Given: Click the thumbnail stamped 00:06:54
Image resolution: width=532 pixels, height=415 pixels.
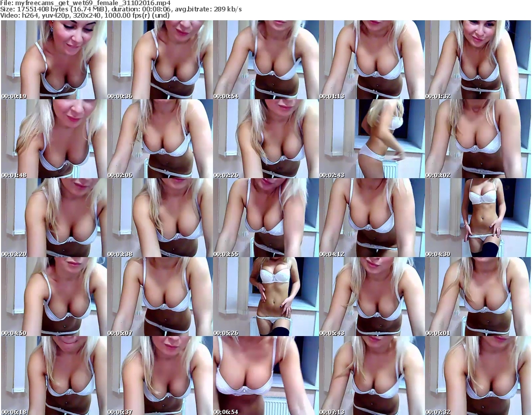Looking at the screenshot, I should (265, 376).
